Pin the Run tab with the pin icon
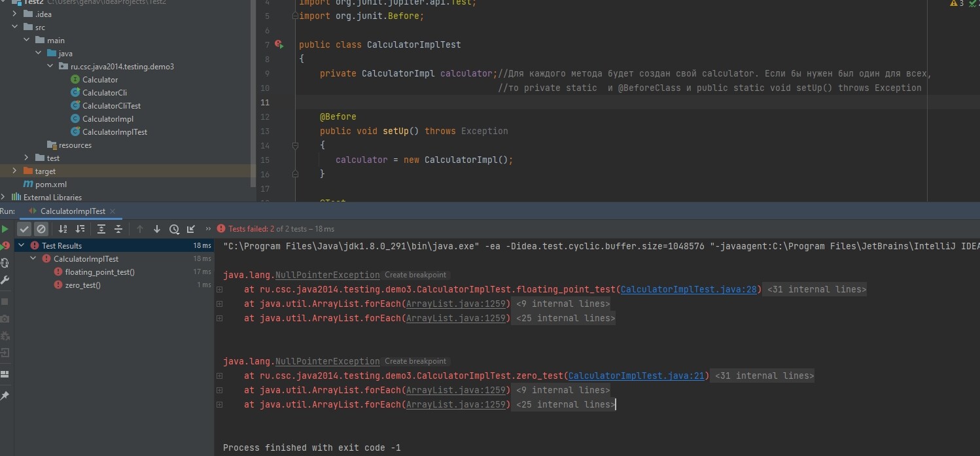 coord(5,396)
